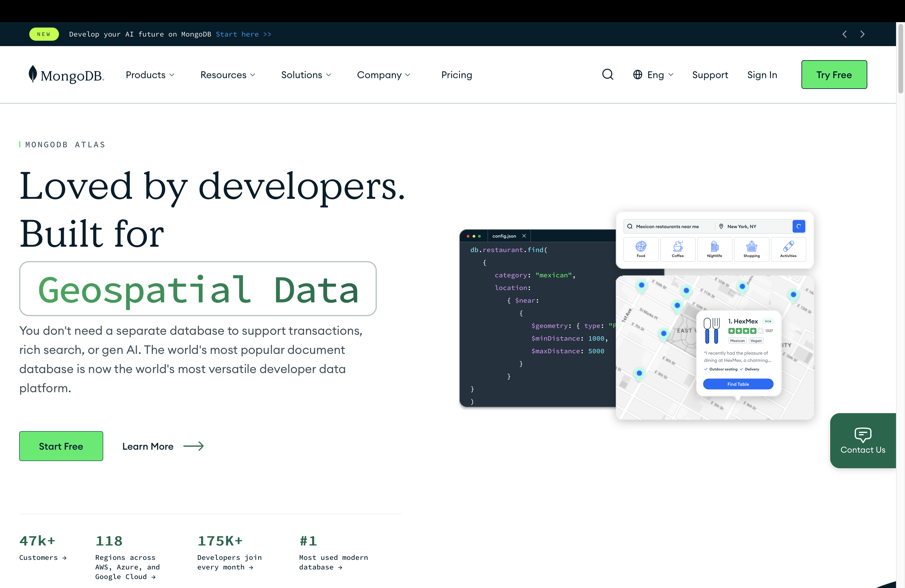Click the Find Table button
This screenshot has height=588, width=905.
738,384
